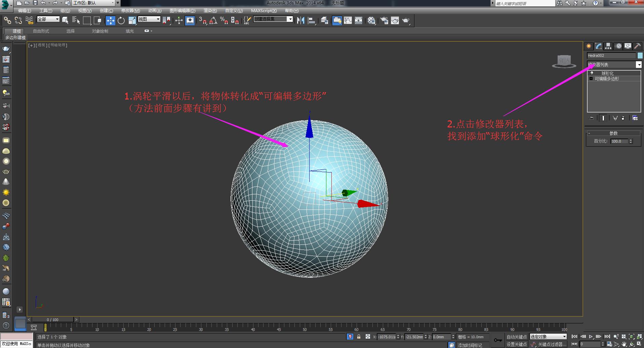Expand 可编辑多边形 in the modifier stack
This screenshot has width=644, height=348.
[x=591, y=78]
